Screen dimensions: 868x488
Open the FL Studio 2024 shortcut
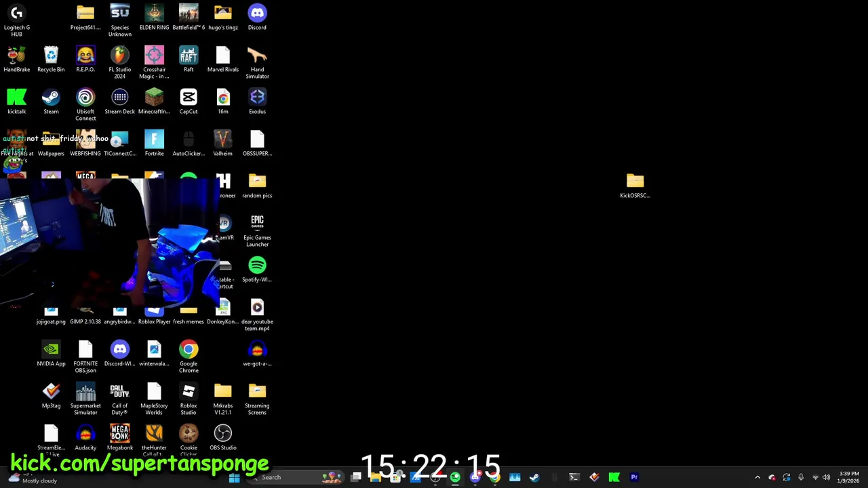(120, 62)
